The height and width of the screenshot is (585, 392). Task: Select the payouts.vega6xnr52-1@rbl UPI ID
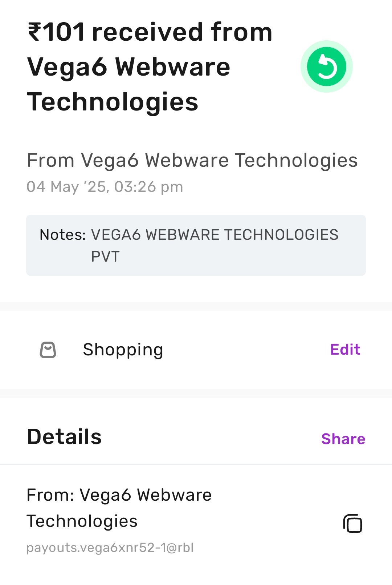110,548
